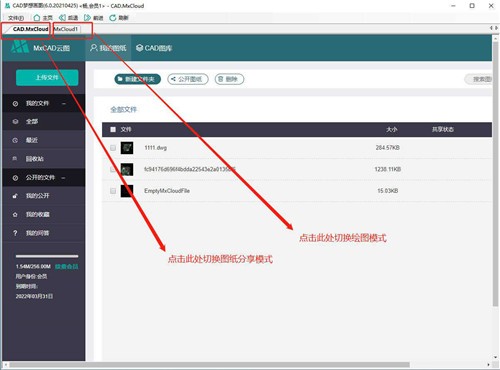The image size is (500, 370).
Task: Click the 大小 column header
Action: click(391, 129)
